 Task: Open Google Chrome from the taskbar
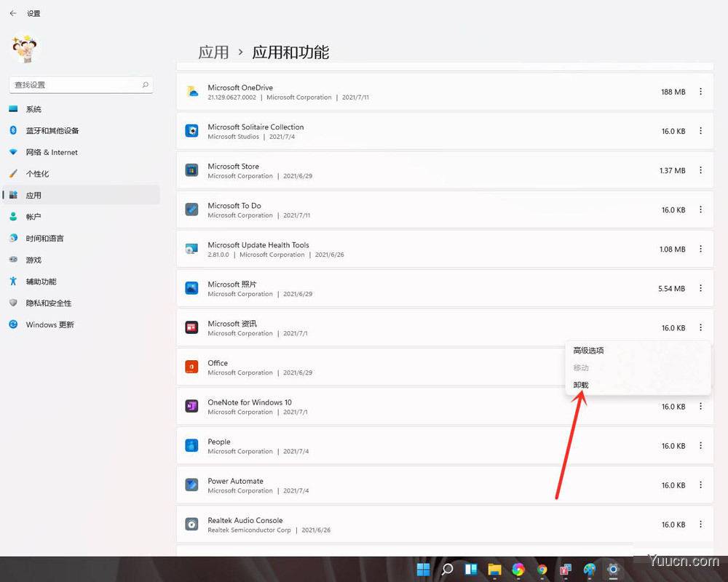(542, 569)
